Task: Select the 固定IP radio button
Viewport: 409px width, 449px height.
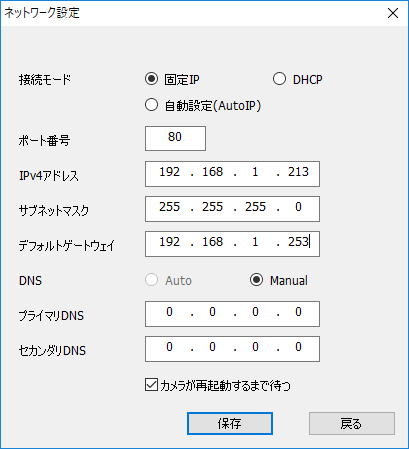Action: [x=151, y=79]
